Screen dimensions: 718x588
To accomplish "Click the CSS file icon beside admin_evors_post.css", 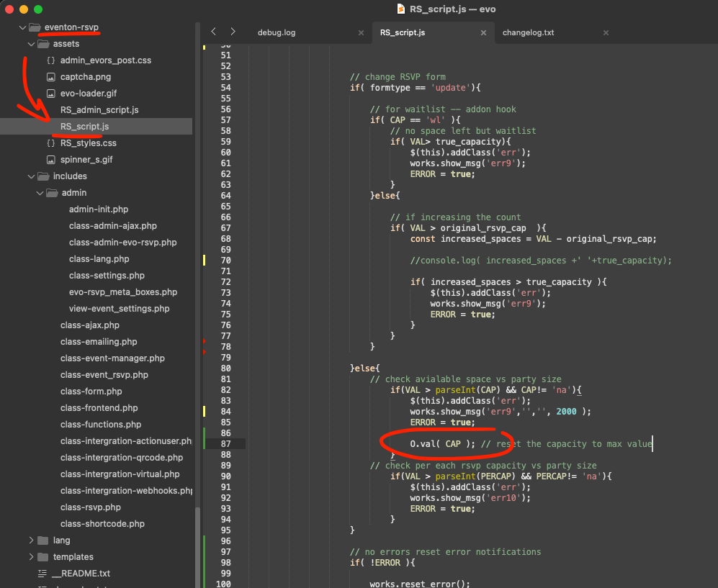I will tap(51, 60).
